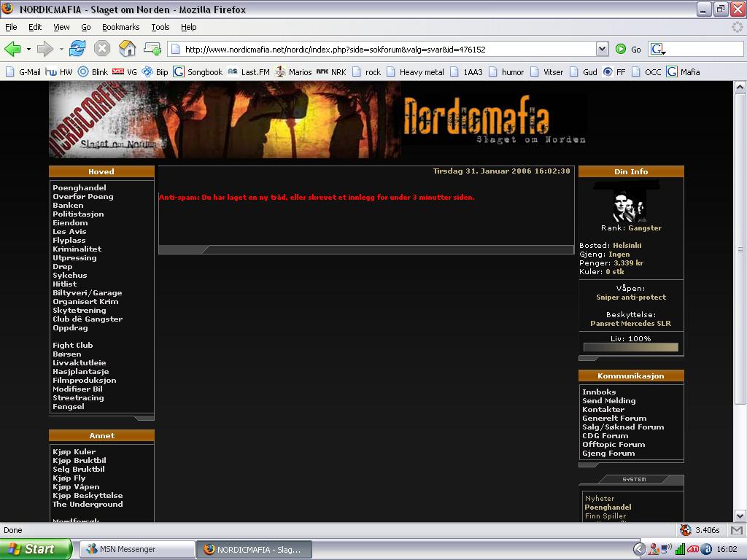Open the Streetracing link

[78, 397]
